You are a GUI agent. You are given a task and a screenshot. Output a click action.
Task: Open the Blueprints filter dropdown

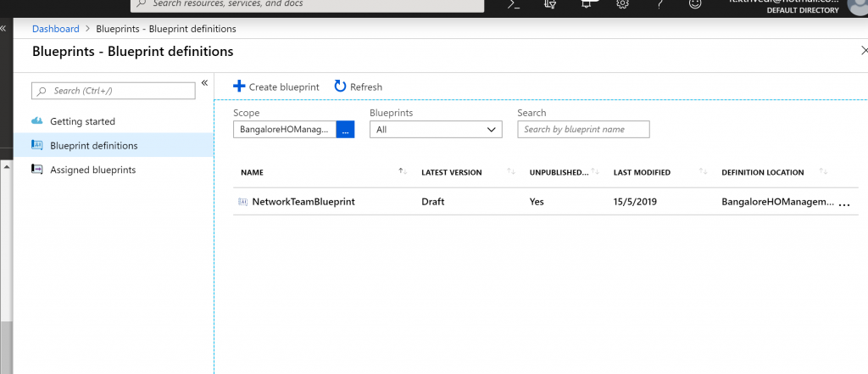(x=436, y=130)
